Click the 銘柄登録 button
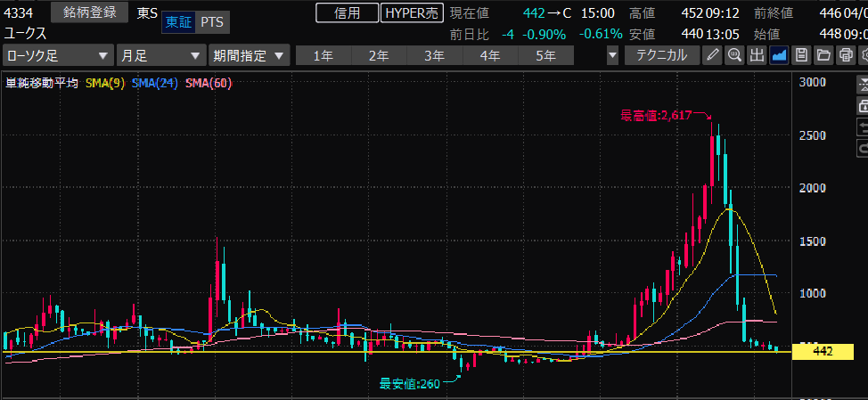This screenshot has height=400, width=868. pyautogui.click(x=90, y=12)
